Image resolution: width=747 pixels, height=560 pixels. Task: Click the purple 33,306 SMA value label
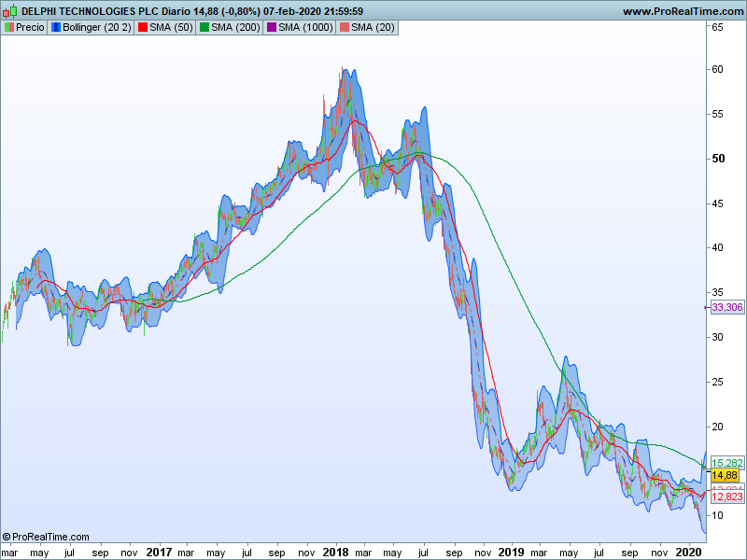click(x=727, y=307)
